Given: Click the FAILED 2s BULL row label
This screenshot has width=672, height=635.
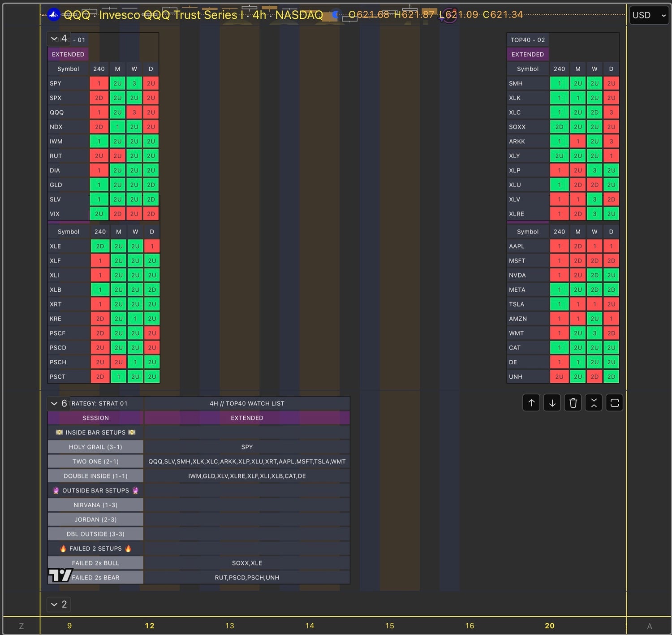Looking at the screenshot, I should (x=95, y=563).
